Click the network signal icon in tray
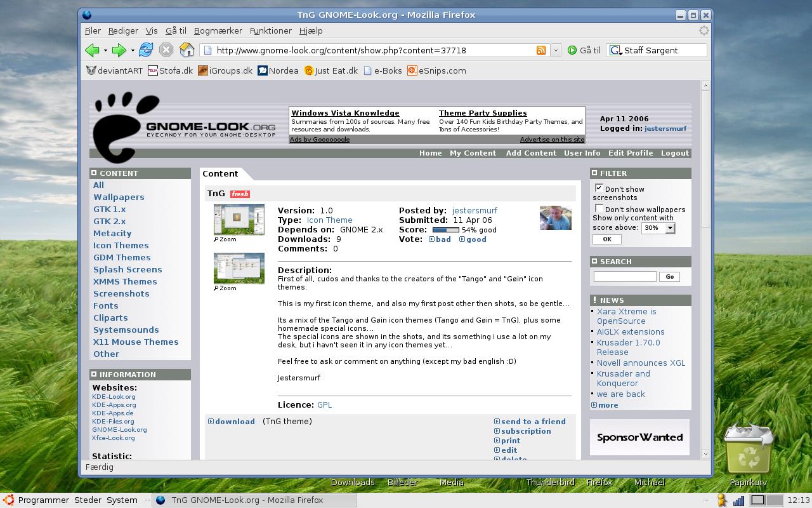The image size is (812, 508). 738,500
